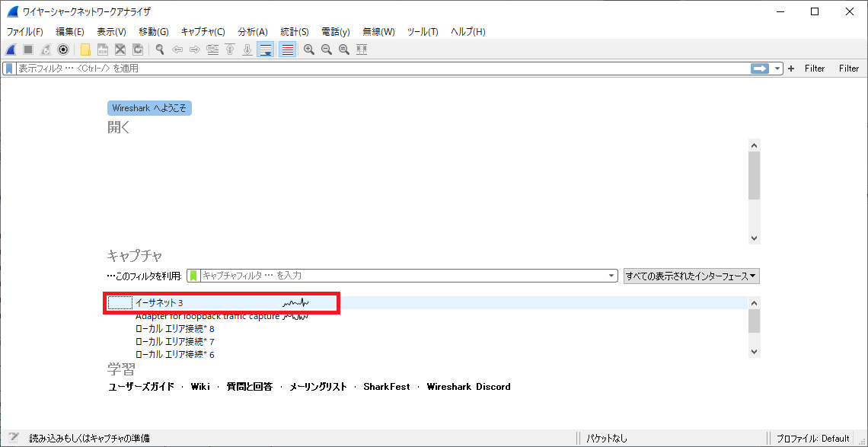868x447 pixels.
Task: Open the 統計(S) menu
Action: (x=295, y=31)
